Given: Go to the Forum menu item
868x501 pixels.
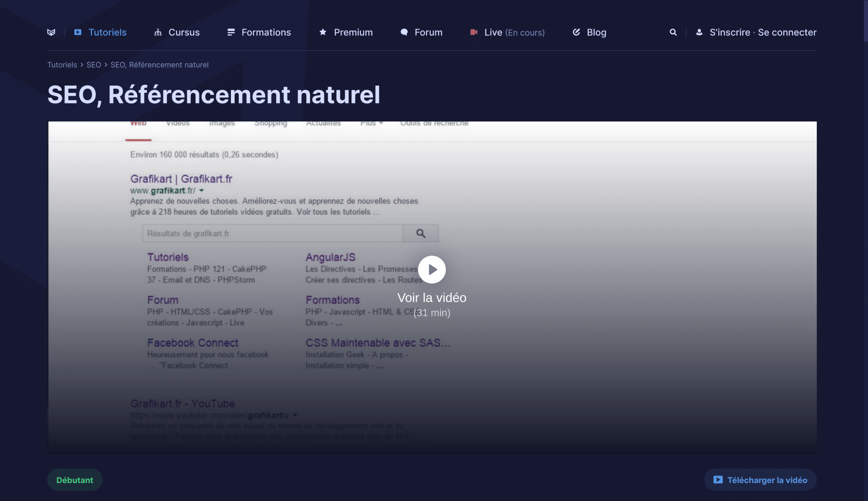Looking at the screenshot, I should pyautogui.click(x=429, y=32).
